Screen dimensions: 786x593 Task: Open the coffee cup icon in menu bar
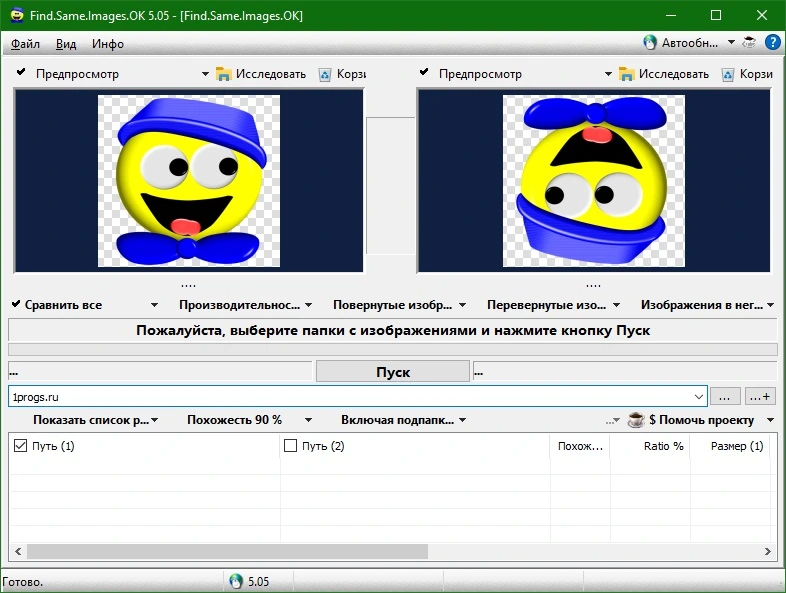coord(749,43)
